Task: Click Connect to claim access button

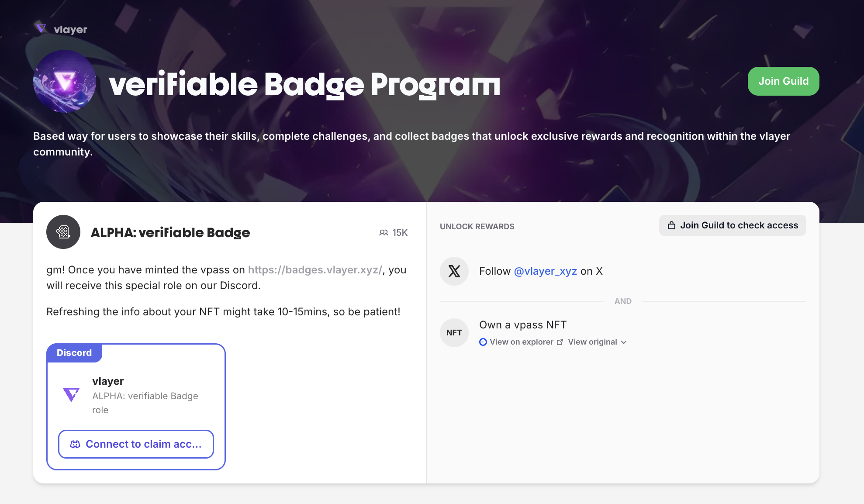Action: (x=136, y=444)
